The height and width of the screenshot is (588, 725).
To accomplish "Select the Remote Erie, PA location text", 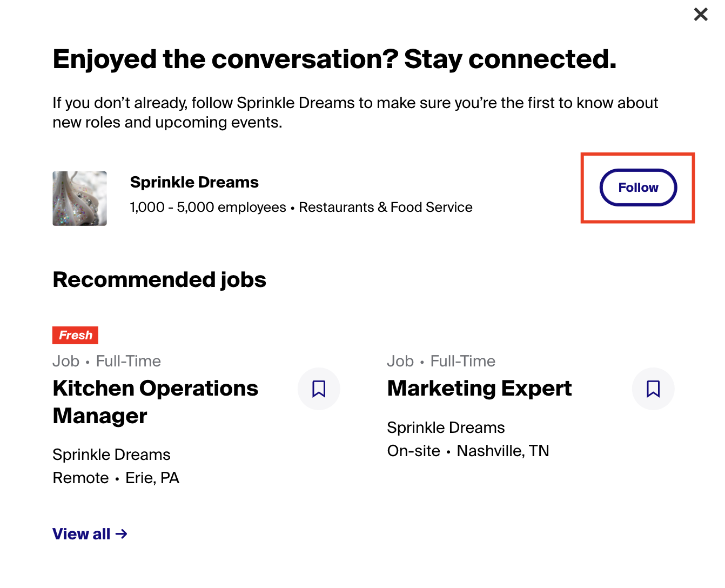I will (116, 478).
